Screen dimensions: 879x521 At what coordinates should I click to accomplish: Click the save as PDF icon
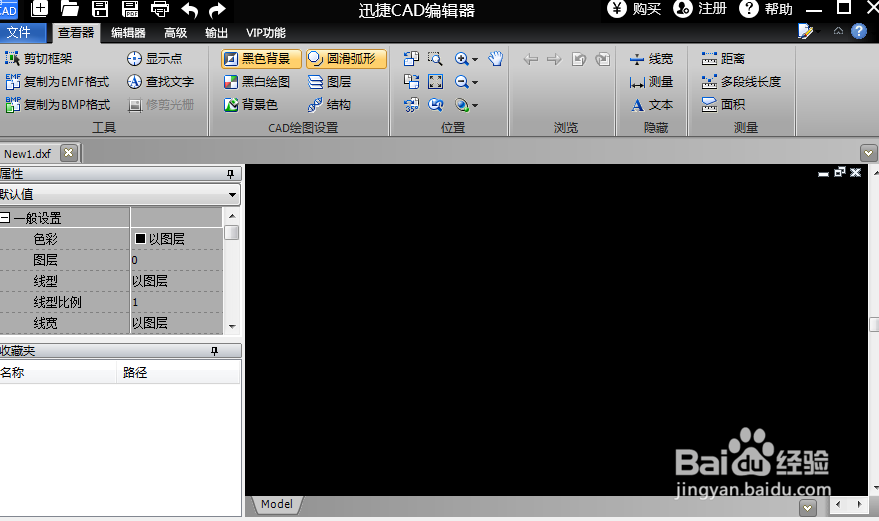pyautogui.click(x=130, y=8)
